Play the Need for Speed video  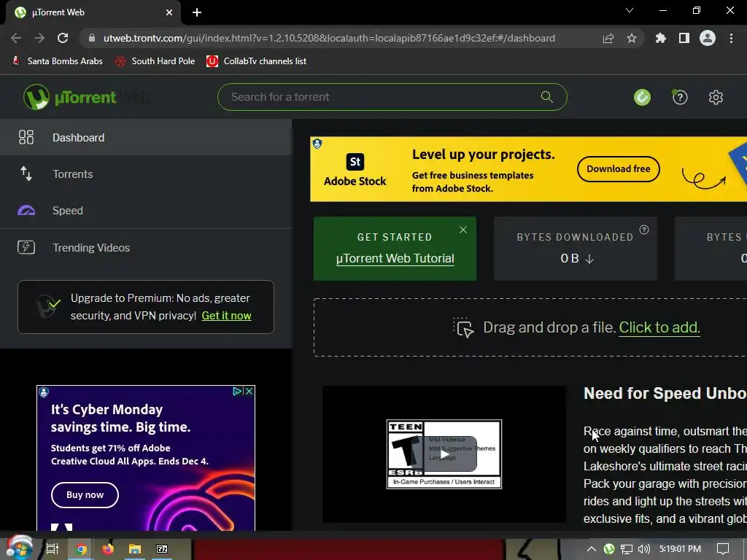(x=444, y=454)
